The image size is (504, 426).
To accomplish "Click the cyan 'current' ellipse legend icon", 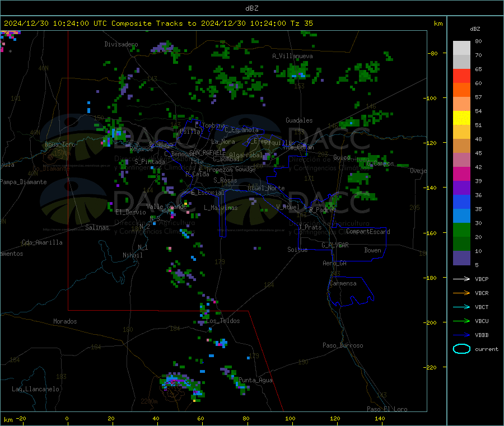I will pyautogui.click(x=461, y=349).
